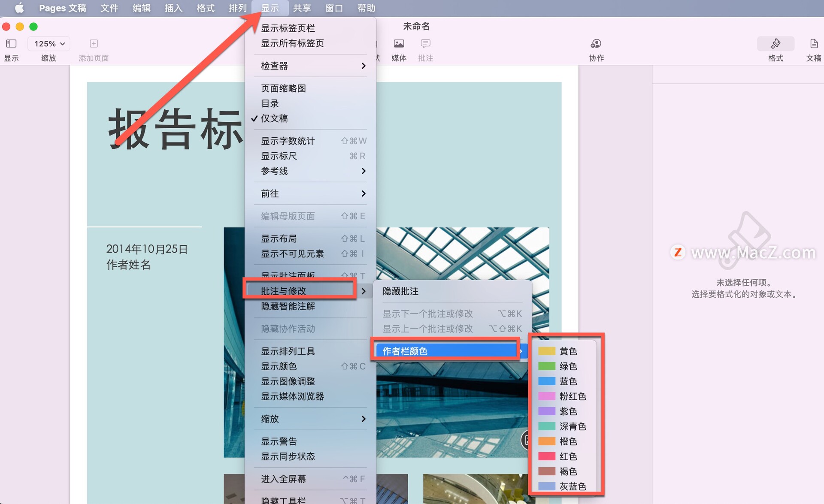Expand the 缩放 submenu
This screenshot has height=504, width=824.
[x=310, y=419]
